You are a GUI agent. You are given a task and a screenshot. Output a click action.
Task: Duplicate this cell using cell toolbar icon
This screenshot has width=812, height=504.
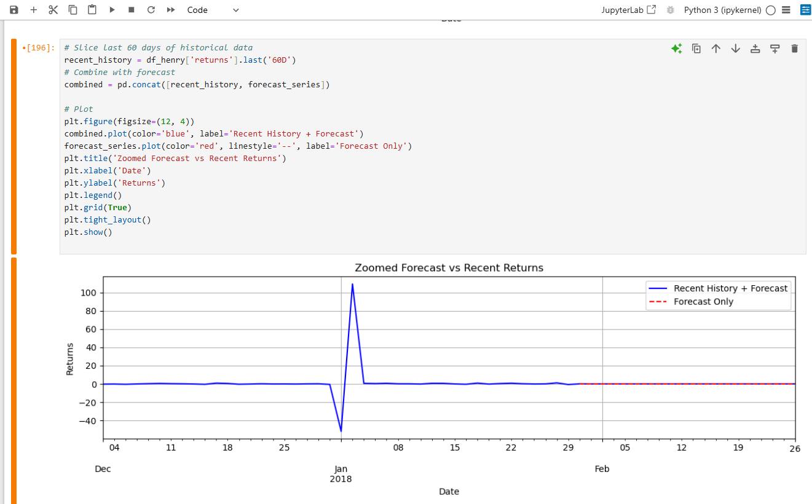696,49
